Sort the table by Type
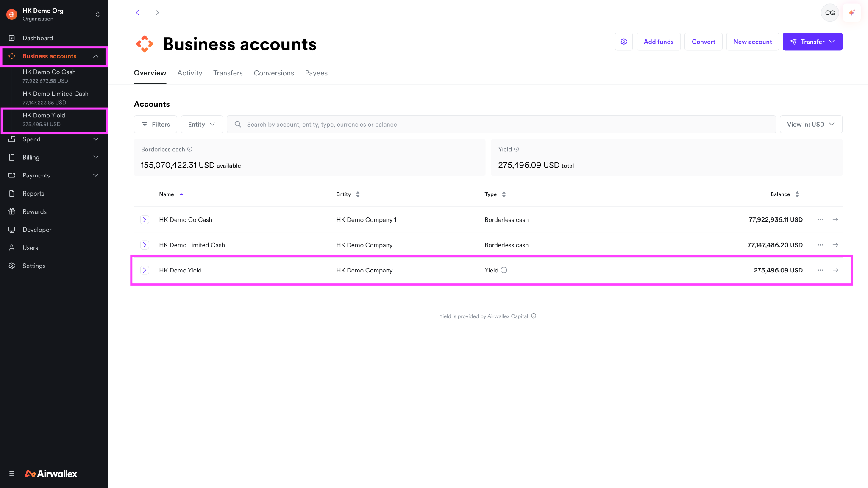The width and height of the screenshot is (868, 488). [495, 194]
